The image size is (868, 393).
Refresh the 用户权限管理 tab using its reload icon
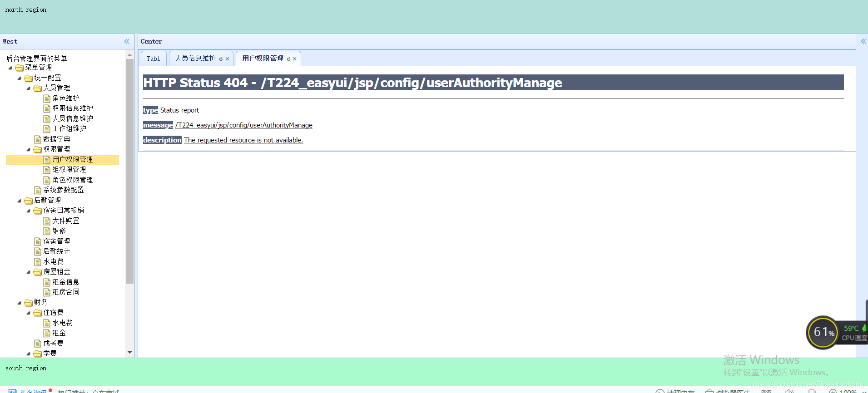tap(288, 59)
